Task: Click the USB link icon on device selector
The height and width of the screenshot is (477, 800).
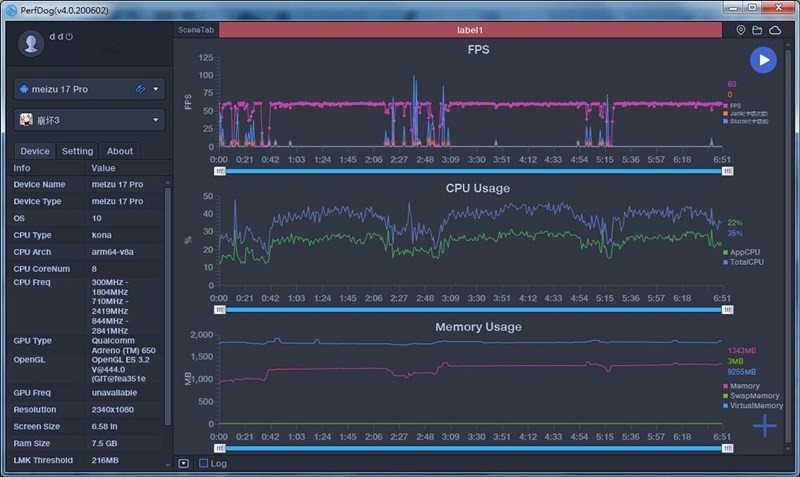Action: click(x=141, y=89)
